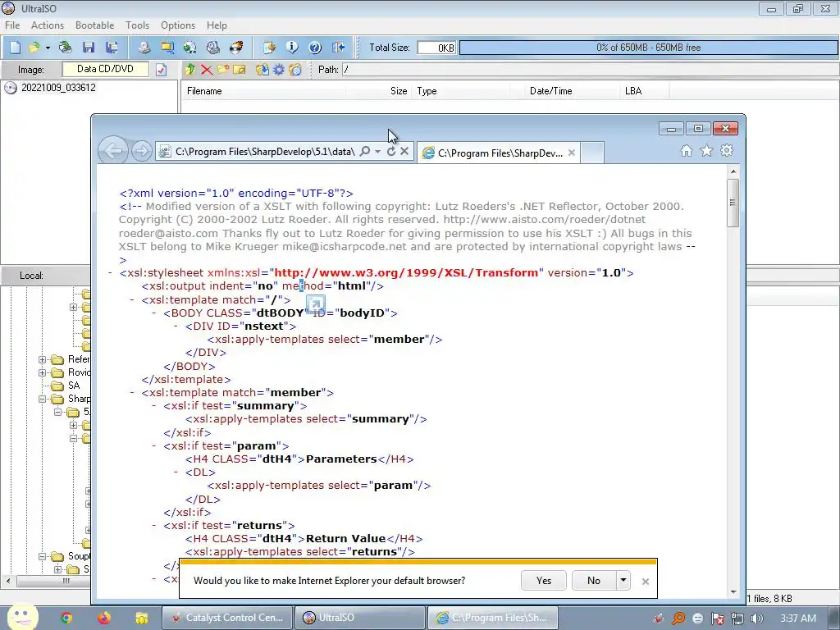The width and height of the screenshot is (840, 630).
Task: Open IE Tools gear icon
Action: [727, 151]
